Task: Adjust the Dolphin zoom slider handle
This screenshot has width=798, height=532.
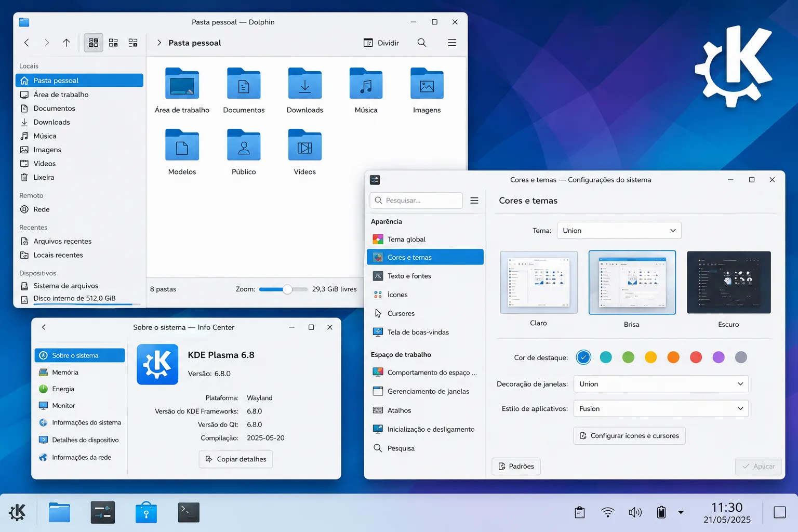Action: point(287,289)
